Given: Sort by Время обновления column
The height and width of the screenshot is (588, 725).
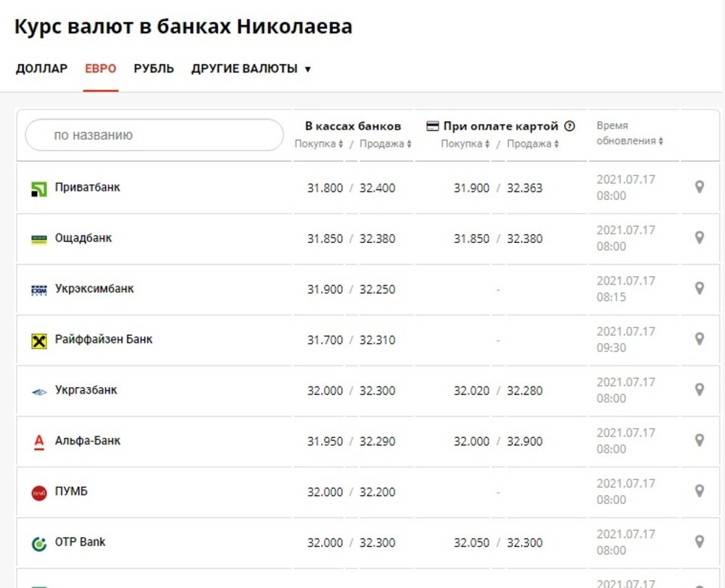Looking at the screenshot, I should tap(629, 133).
